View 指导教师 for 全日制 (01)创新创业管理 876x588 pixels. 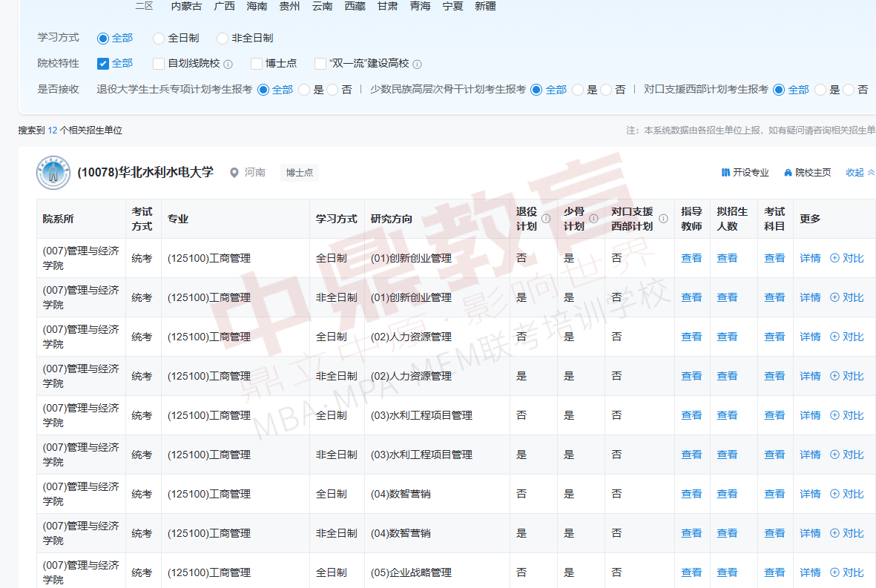point(691,258)
